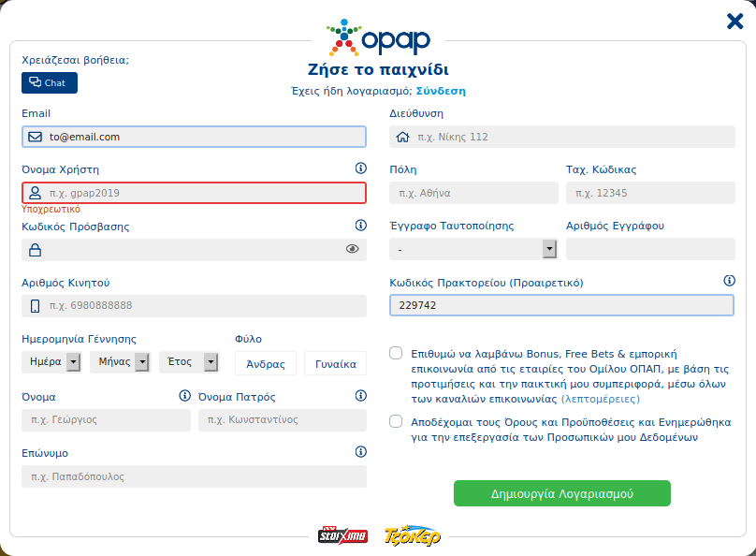Focus the Όνομα Πατρός input field

[x=283, y=420]
